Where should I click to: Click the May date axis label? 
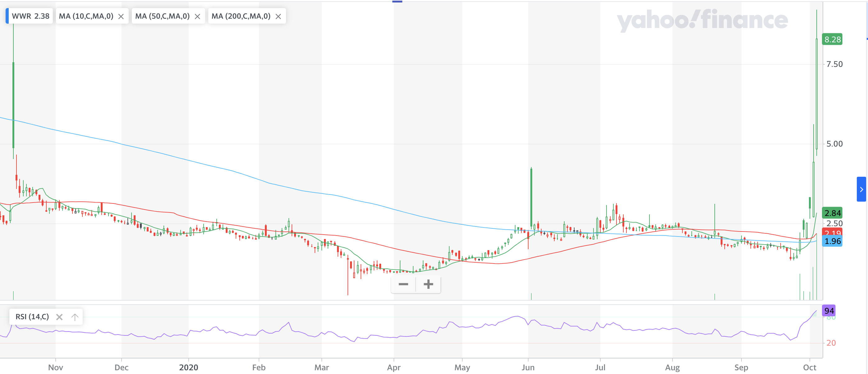click(x=462, y=367)
